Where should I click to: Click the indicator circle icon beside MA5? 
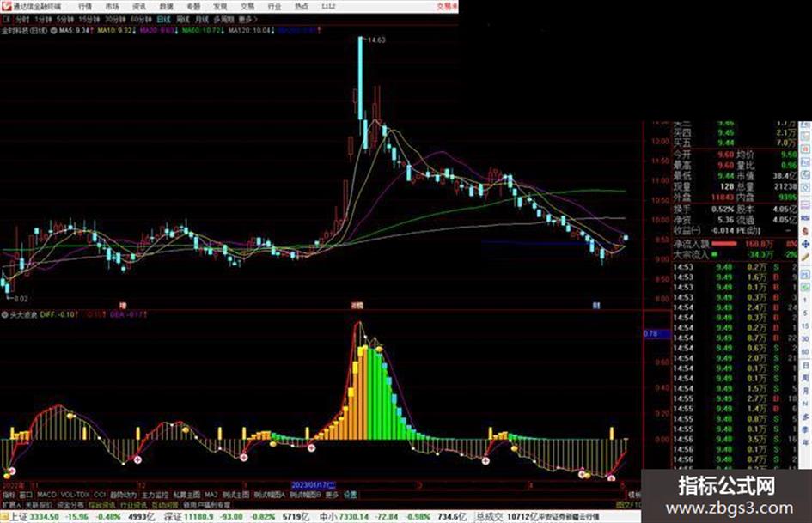[x=53, y=31]
